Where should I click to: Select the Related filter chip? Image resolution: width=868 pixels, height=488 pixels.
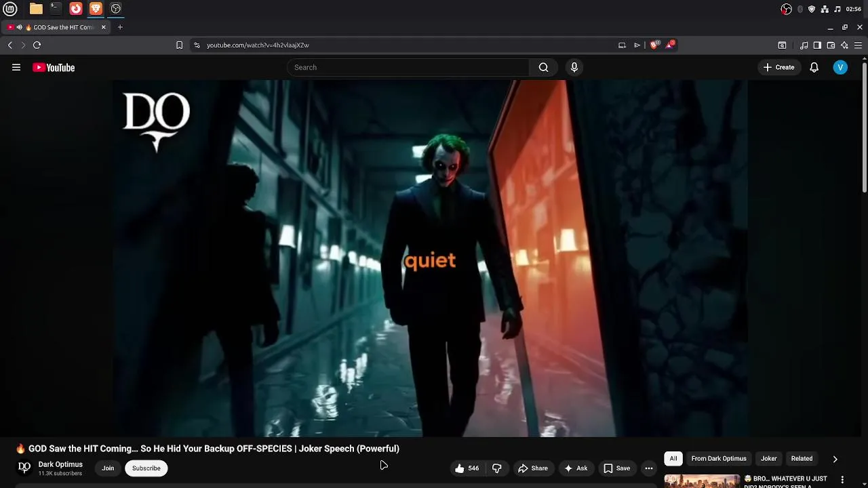click(x=802, y=459)
